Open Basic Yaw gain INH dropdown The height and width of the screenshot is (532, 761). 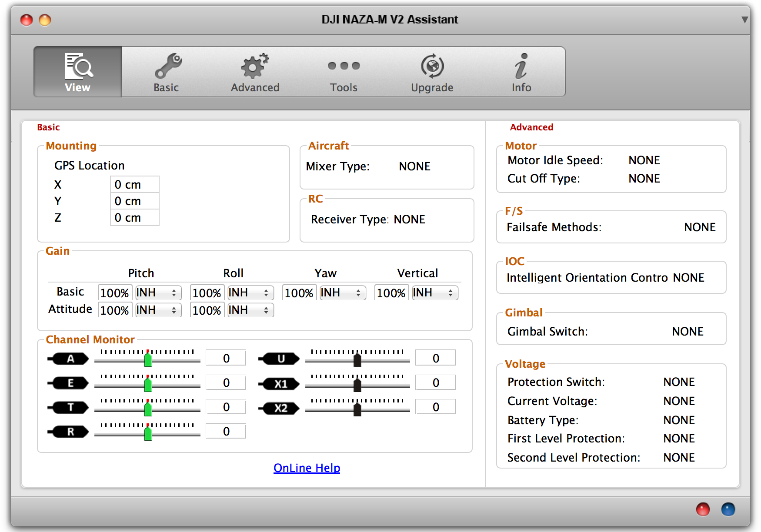click(x=343, y=293)
